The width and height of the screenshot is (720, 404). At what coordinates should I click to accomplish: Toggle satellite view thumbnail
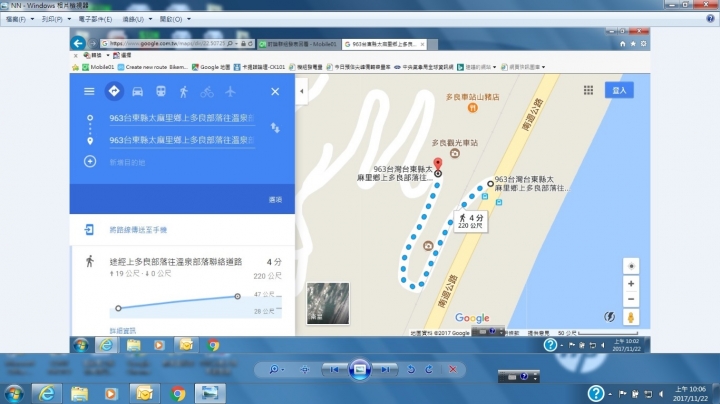click(328, 303)
